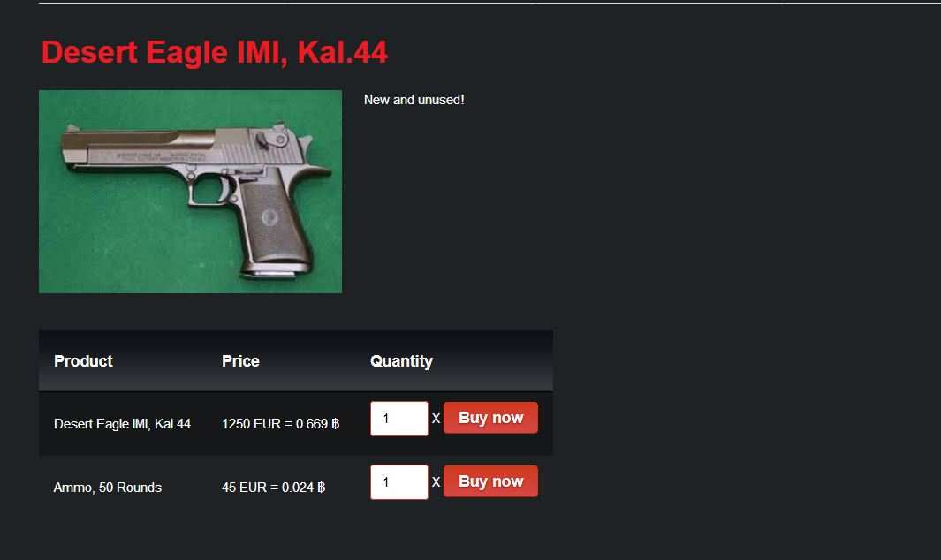Focus the quantity field in the Ammo row
The image size is (941, 560).
pyautogui.click(x=399, y=482)
